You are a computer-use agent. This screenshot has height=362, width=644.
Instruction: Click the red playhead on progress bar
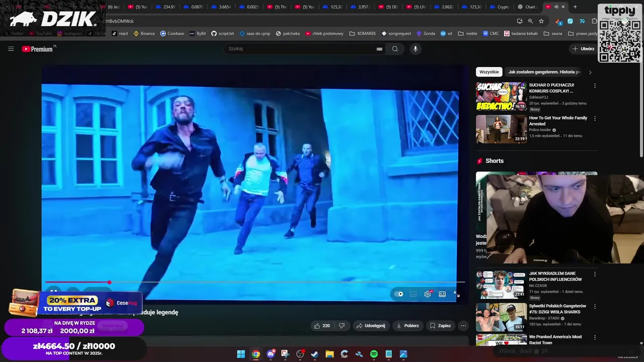109,282
